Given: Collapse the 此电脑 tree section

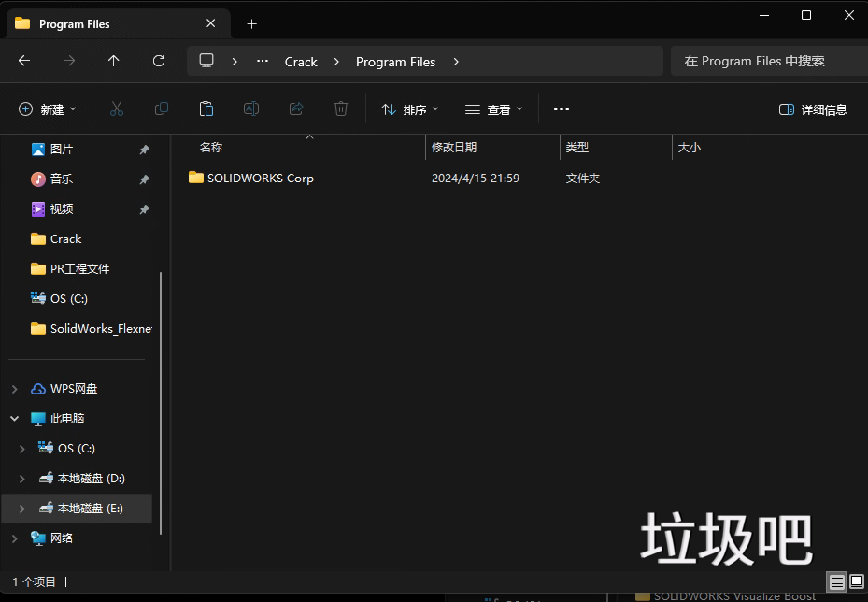Looking at the screenshot, I should (x=13, y=418).
